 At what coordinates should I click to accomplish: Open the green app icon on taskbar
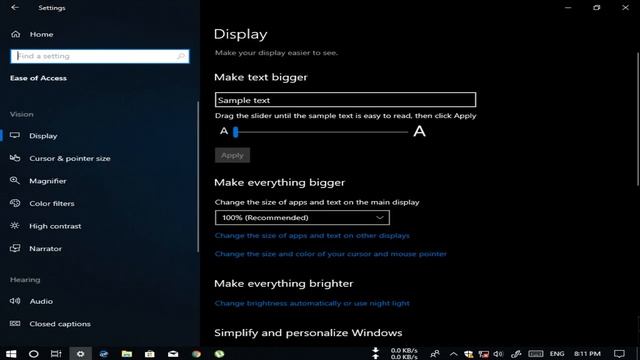tap(219, 354)
